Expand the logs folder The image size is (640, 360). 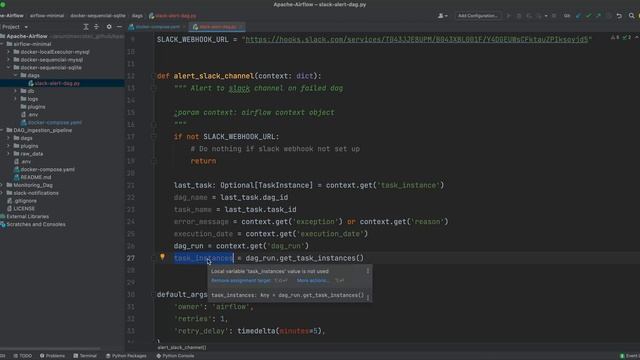[x=16, y=99]
